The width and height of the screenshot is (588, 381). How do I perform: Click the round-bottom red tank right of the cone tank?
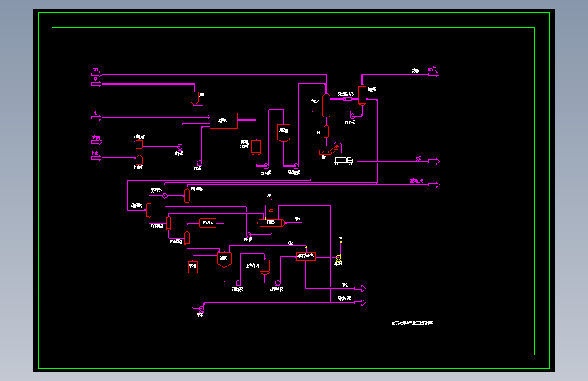click(x=264, y=267)
